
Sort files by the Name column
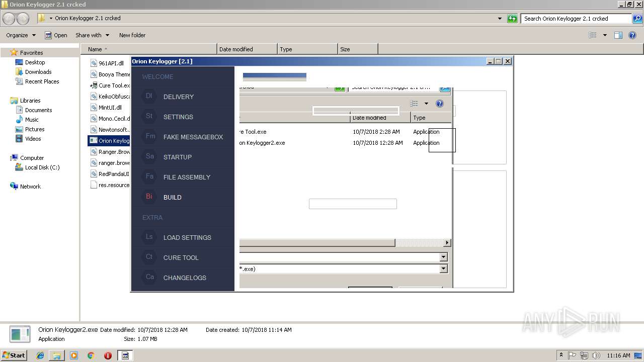pyautogui.click(x=149, y=49)
